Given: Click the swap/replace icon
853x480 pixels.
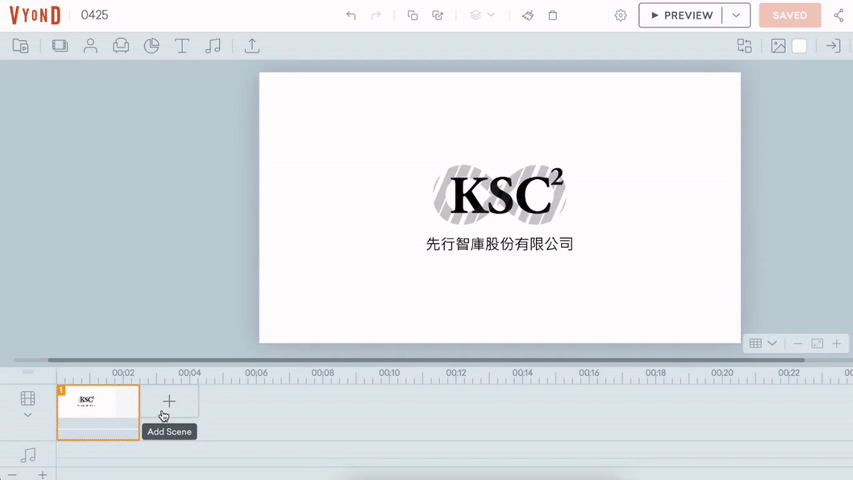Looking at the screenshot, I should pos(744,46).
